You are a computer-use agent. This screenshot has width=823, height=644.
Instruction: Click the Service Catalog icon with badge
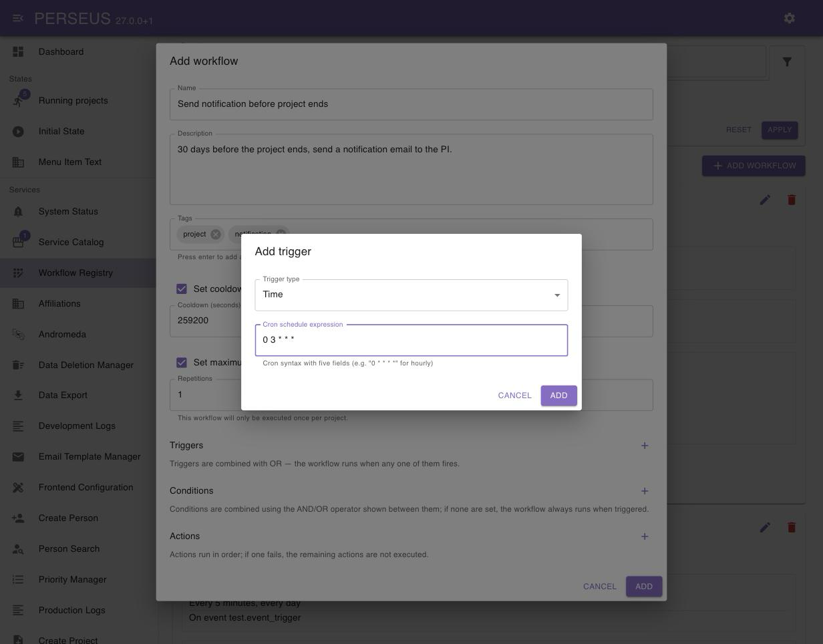[18, 243]
